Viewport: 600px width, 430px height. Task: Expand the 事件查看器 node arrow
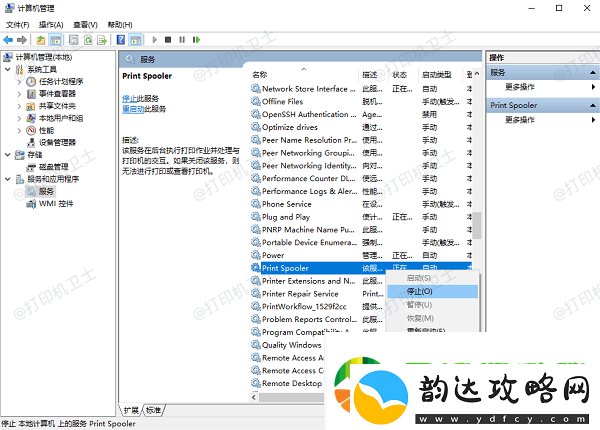coord(19,94)
